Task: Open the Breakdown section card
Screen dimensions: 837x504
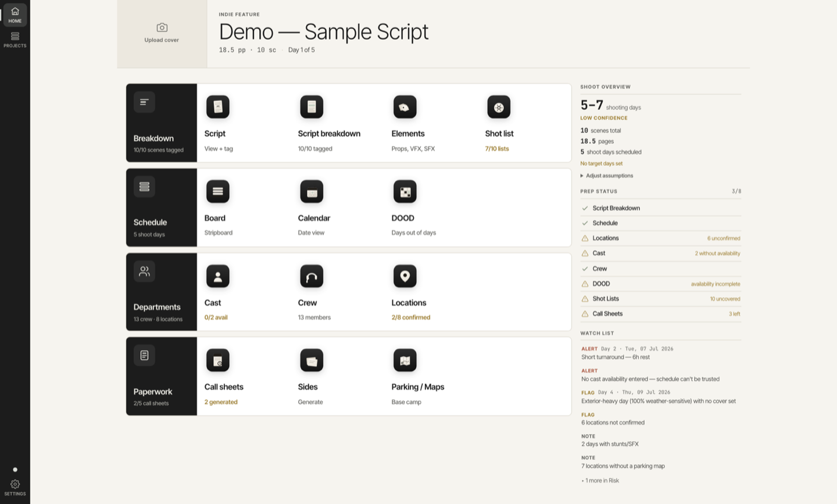Action: point(162,123)
